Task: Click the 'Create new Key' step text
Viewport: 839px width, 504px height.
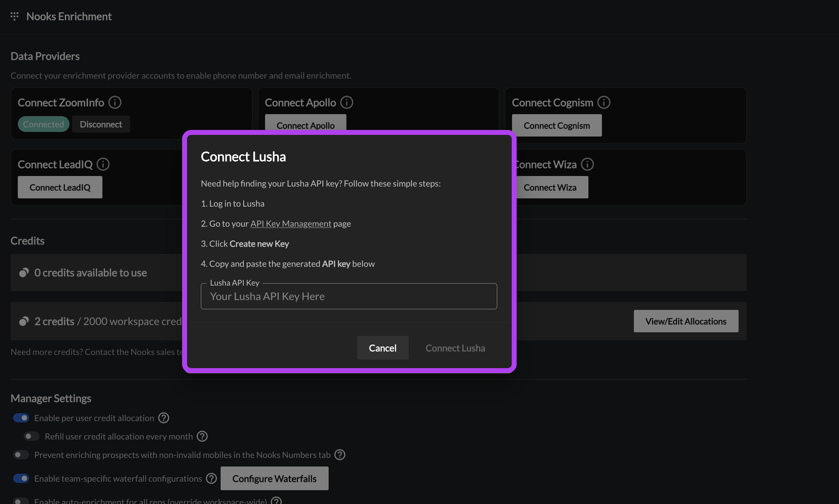Action: coord(259,243)
